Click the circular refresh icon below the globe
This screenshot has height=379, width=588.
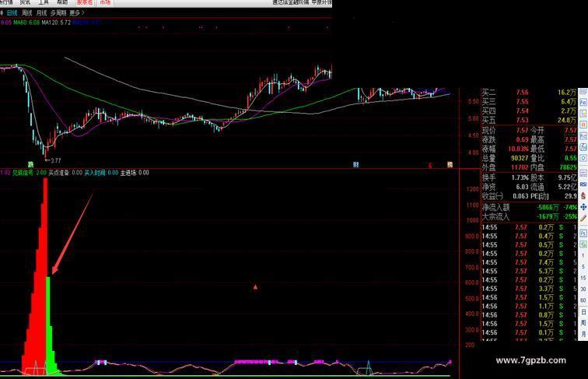point(583,159)
